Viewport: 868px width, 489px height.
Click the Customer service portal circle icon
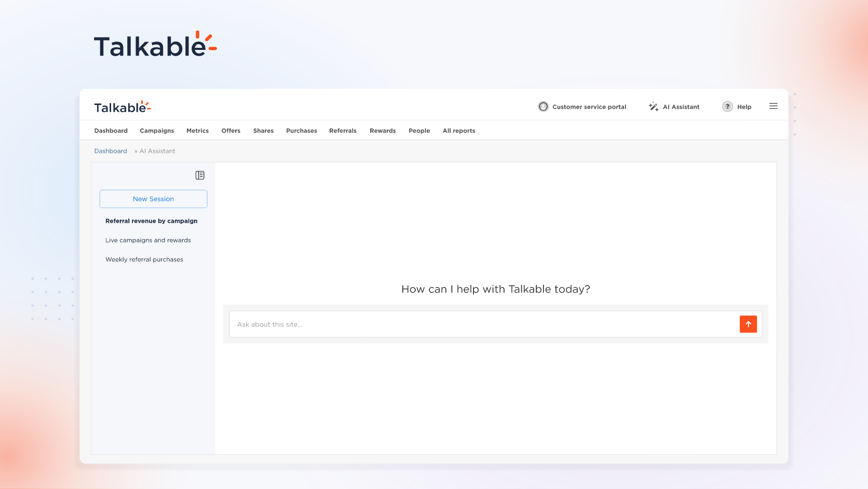543,107
